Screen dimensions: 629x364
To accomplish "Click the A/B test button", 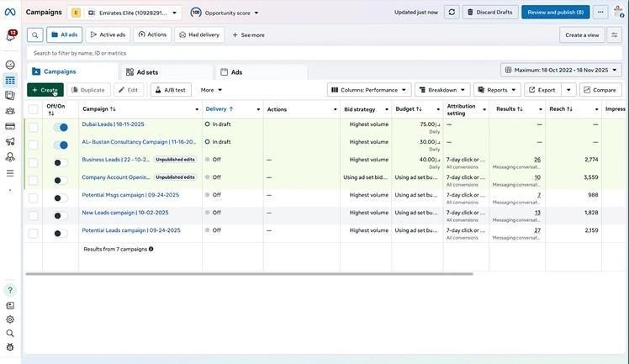I will (171, 90).
